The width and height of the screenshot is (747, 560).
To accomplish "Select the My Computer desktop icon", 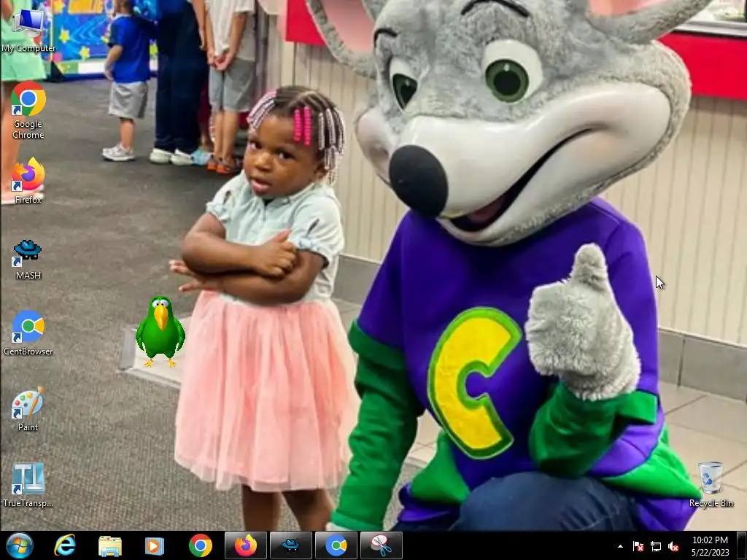I will coord(28,29).
